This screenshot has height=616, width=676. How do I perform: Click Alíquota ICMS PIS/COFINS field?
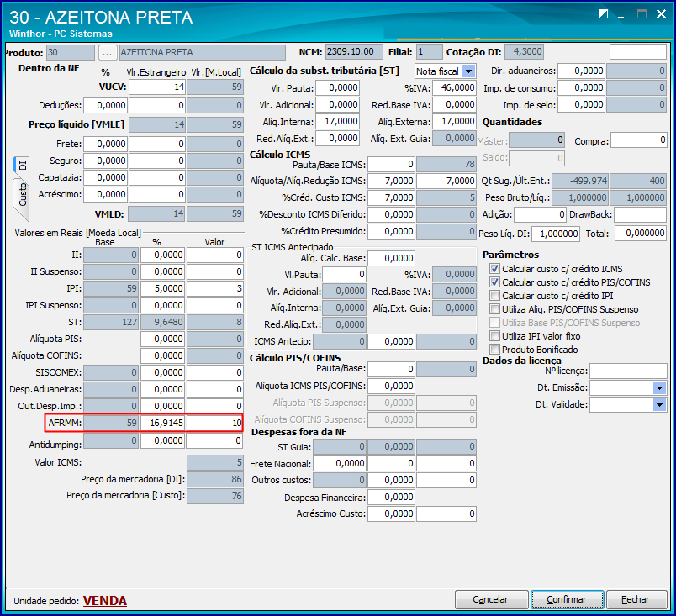tap(392, 386)
